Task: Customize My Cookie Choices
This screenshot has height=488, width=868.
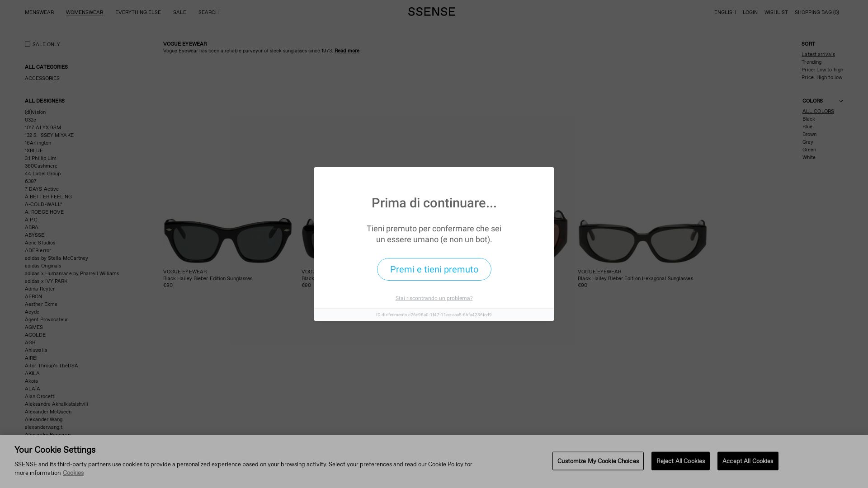Action: point(598,461)
